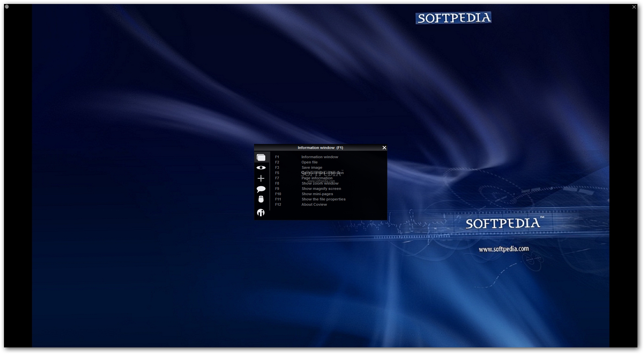This screenshot has height=354, width=644.
Task: Click the F12 key label
Action: (278, 204)
